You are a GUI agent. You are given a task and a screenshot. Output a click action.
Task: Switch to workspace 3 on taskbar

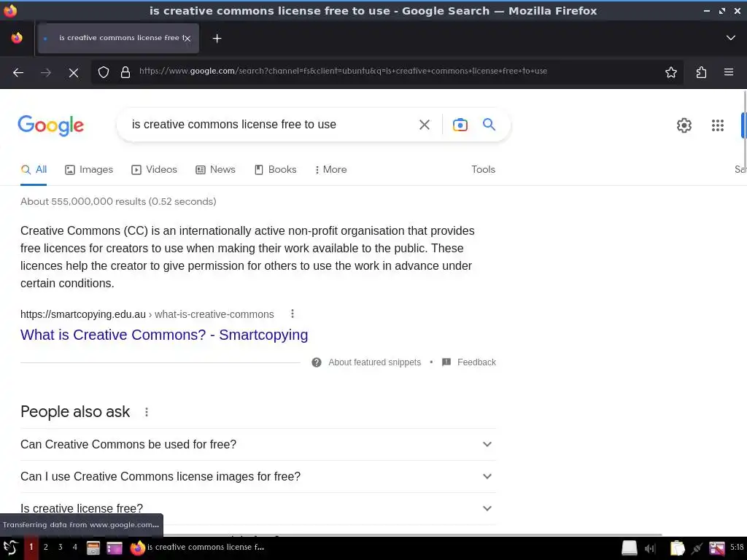[60, 547]
